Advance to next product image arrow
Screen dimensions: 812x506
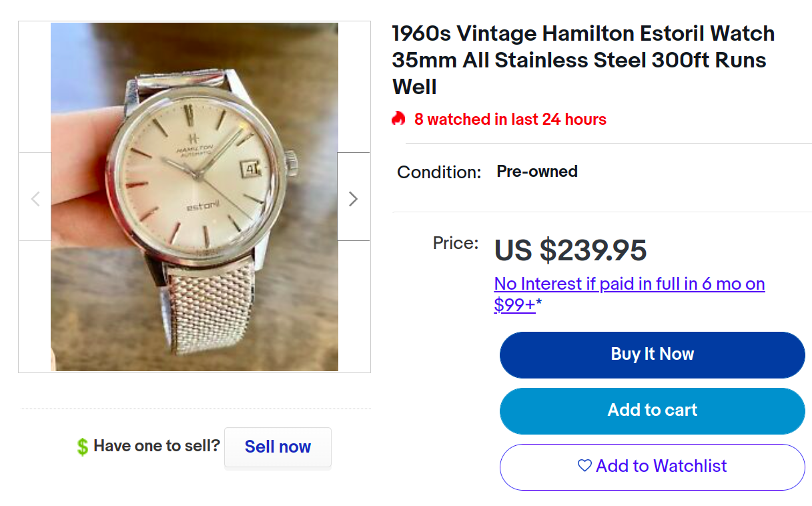[x=354, y=198]
